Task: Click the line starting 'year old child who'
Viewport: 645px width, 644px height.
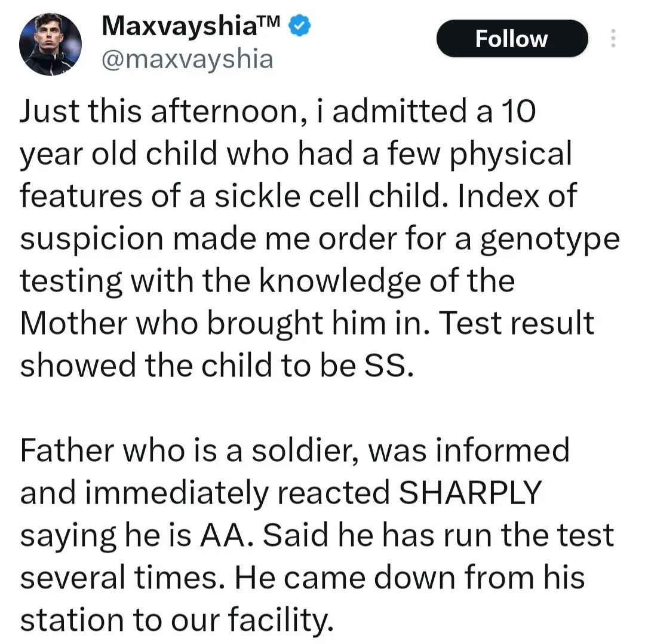Action: pyautogui.click(x=296, y=154)
